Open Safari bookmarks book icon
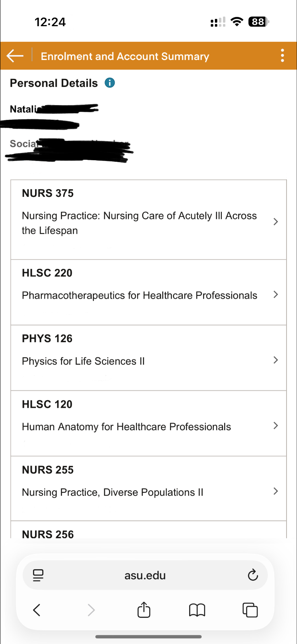 point(197,610)
